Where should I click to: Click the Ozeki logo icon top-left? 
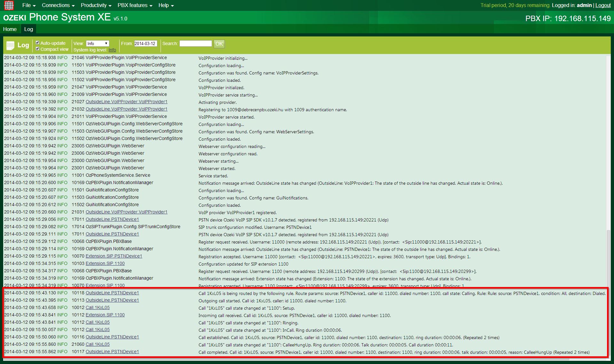(9, 5)
